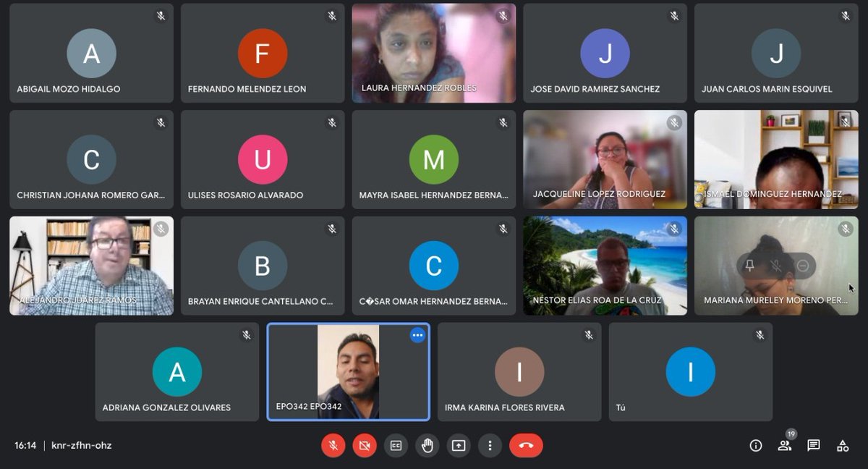Screen dimensions: 868x469
Task: Open the blue options menu on EPO342 tile
Action: [417, 335]
